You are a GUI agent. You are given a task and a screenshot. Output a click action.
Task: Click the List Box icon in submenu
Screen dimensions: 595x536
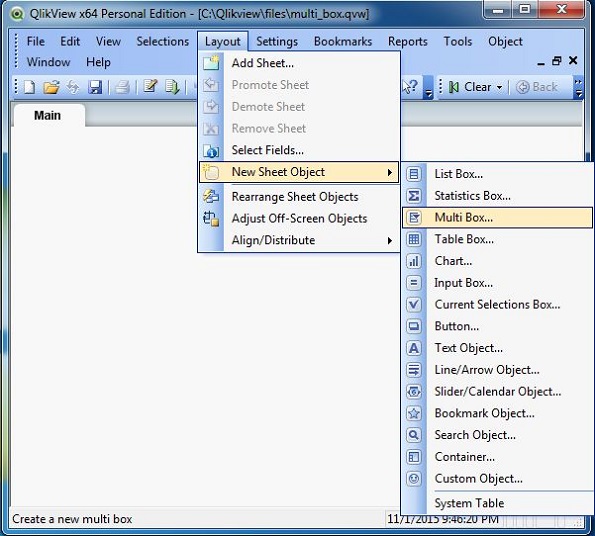414,174
